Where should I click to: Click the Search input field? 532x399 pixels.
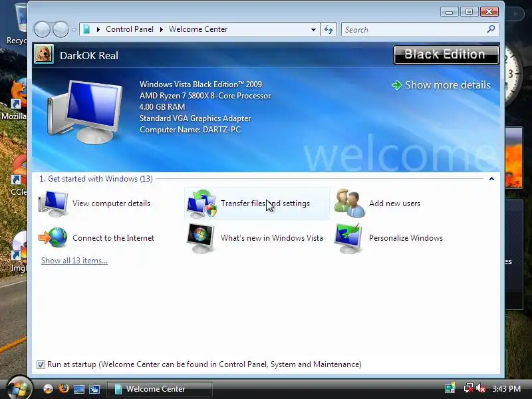(414, 29)
